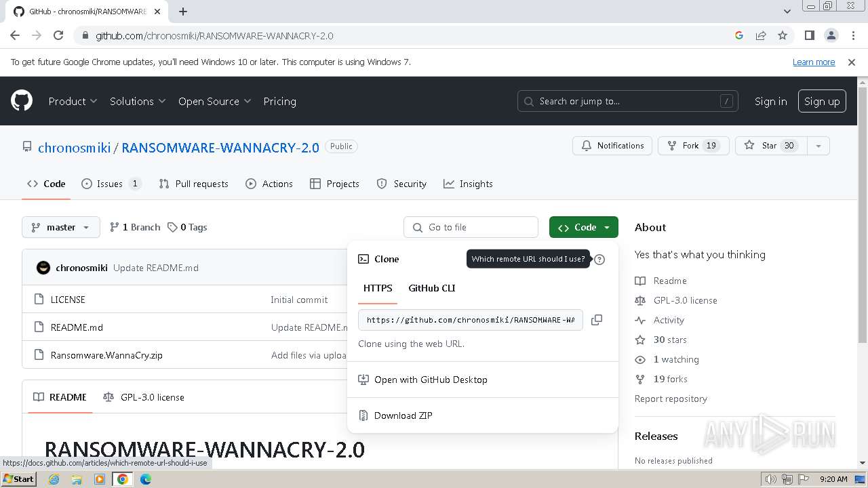Image resolution: width=868 pixels, height=488 pixels.
Task: Click the Sign in link
Action: 771,101
